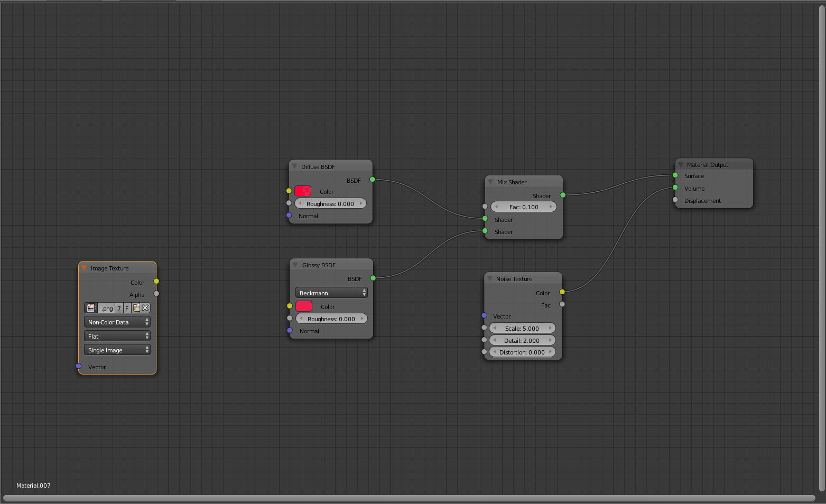Viewport: 826px width, 504px height.
Task: Click the Color output socket of Noise Texture
Action: [x=562, y=292]
